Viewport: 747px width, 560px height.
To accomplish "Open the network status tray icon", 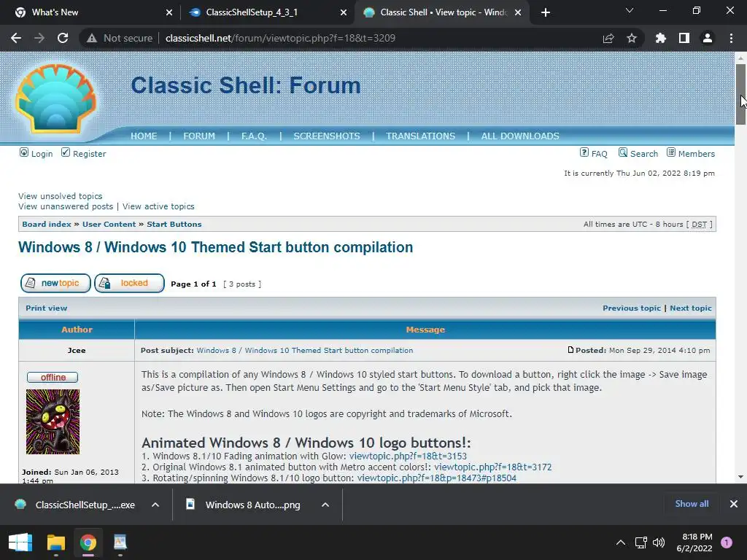I will (640, 542).
